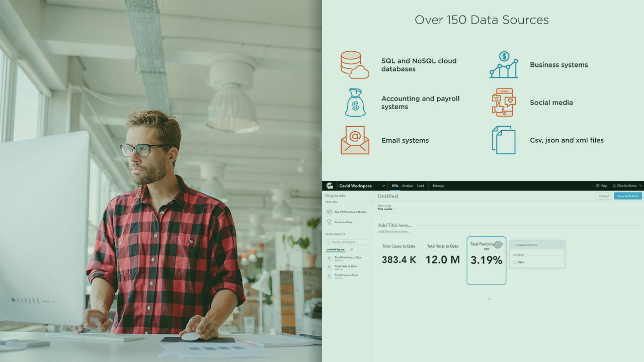Switch to the 'all' insights tab
The image size is (644, 362).
click(x=351, y=249)
